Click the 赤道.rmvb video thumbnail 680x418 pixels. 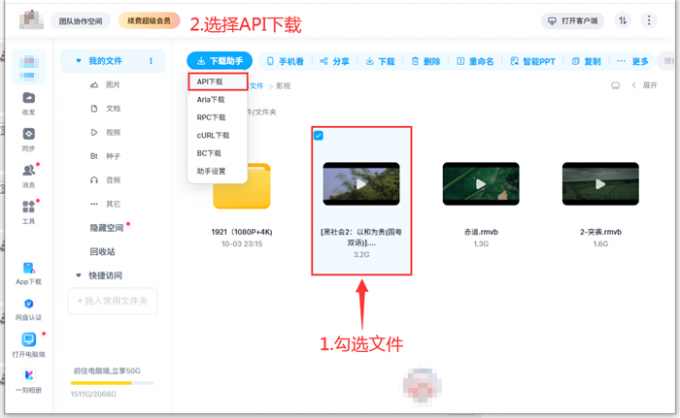pos(481,183)
